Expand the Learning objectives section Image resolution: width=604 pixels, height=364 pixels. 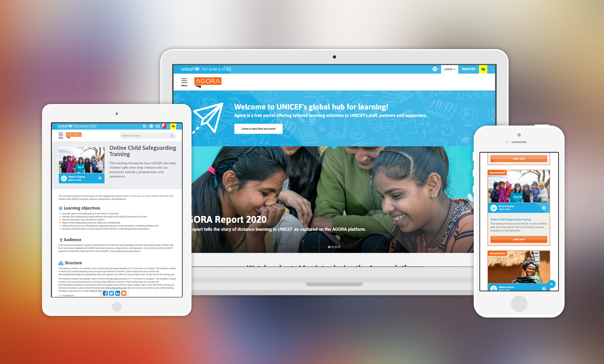(82, 208)
